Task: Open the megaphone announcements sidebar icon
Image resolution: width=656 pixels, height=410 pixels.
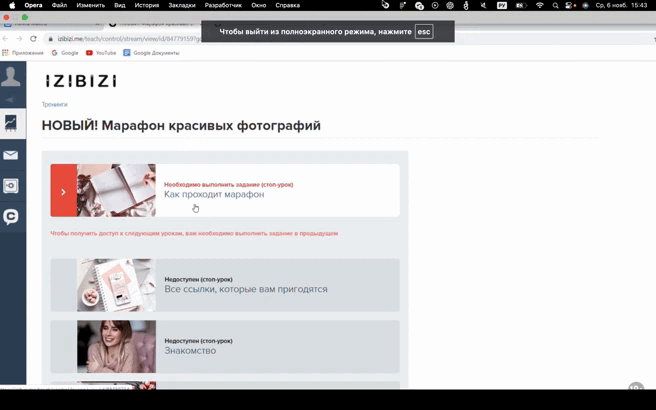Action: click(x=11, y=100)
